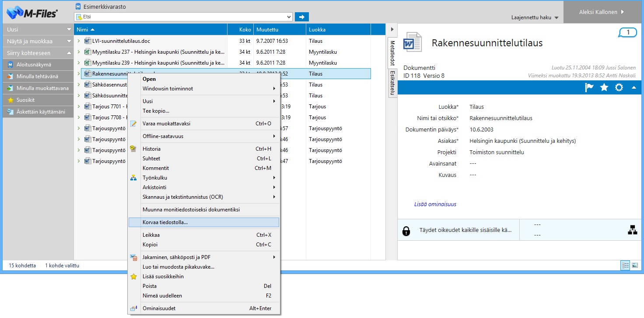The width and height of the screenshot is (644, 318).
Task: Click the Työnkulku workflow icon in menu
Action: pos(134,178)
